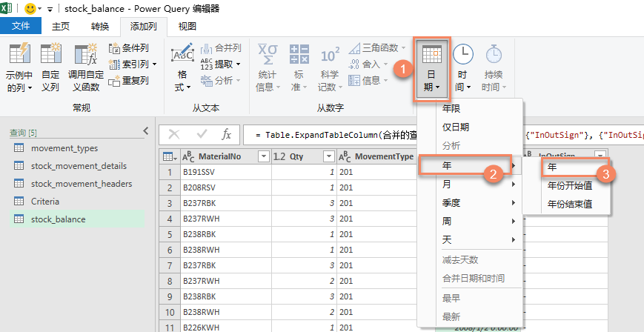Choose 年 in the Year submenu

tap(574, 167)
